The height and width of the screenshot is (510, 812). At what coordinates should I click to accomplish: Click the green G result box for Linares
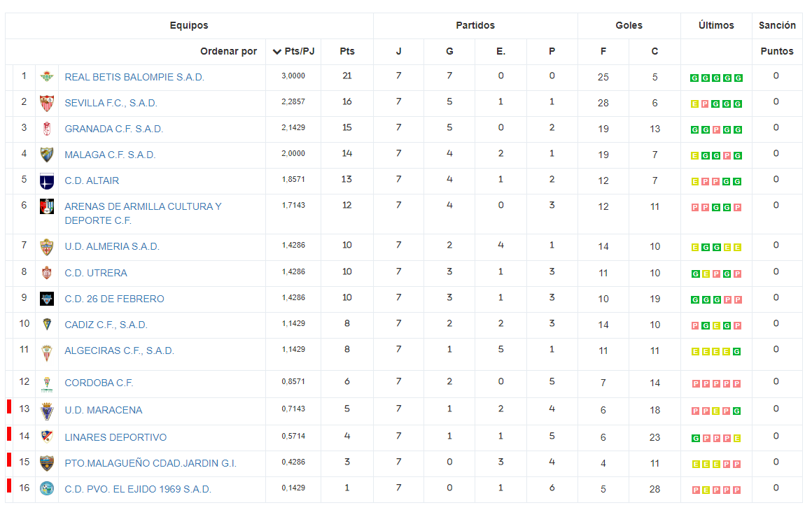(x=696, y=439)
